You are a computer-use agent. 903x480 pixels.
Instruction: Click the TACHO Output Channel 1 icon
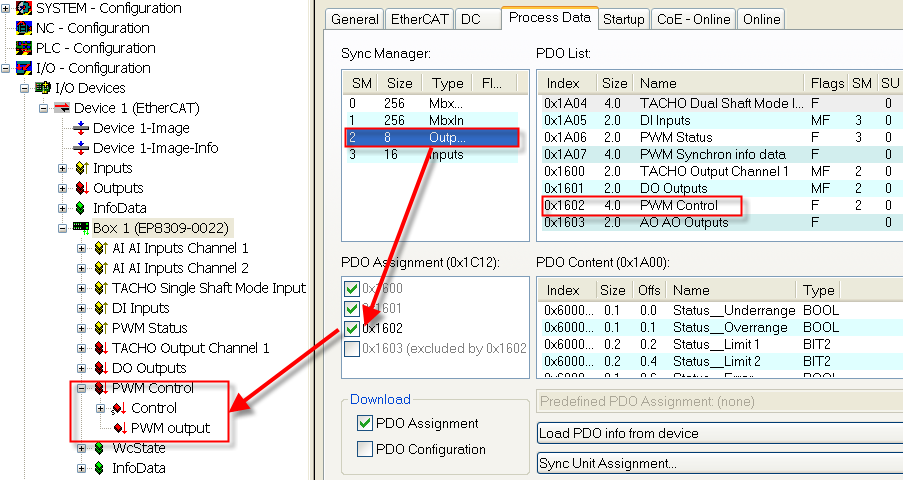pyautogui.click(x=101, y=348)
